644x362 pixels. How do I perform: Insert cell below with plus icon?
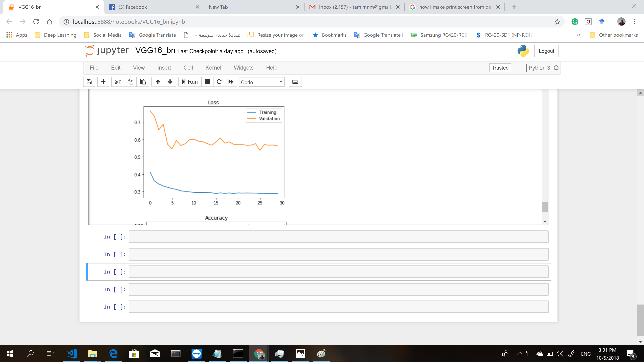(x=103, y=82)
